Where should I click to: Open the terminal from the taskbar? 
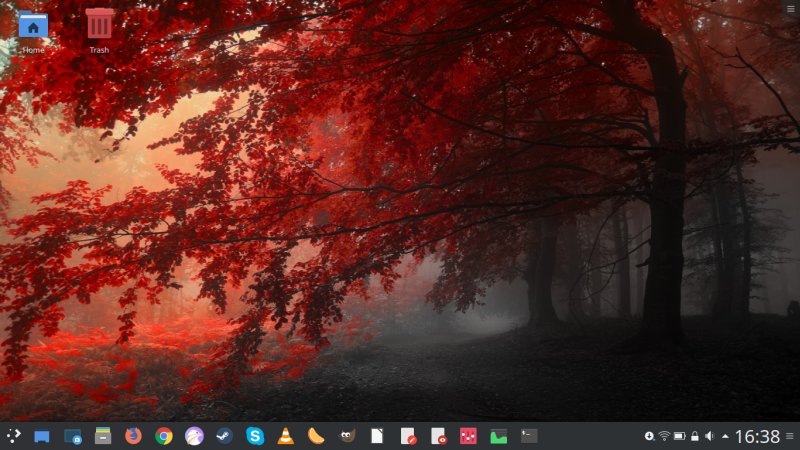click(529, 436)
